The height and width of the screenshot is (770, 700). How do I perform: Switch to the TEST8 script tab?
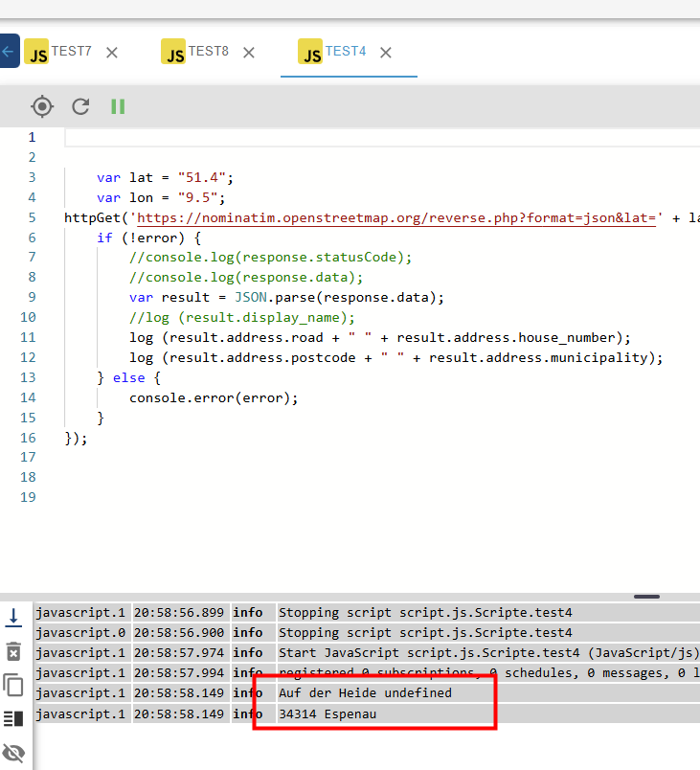[208, 52]
